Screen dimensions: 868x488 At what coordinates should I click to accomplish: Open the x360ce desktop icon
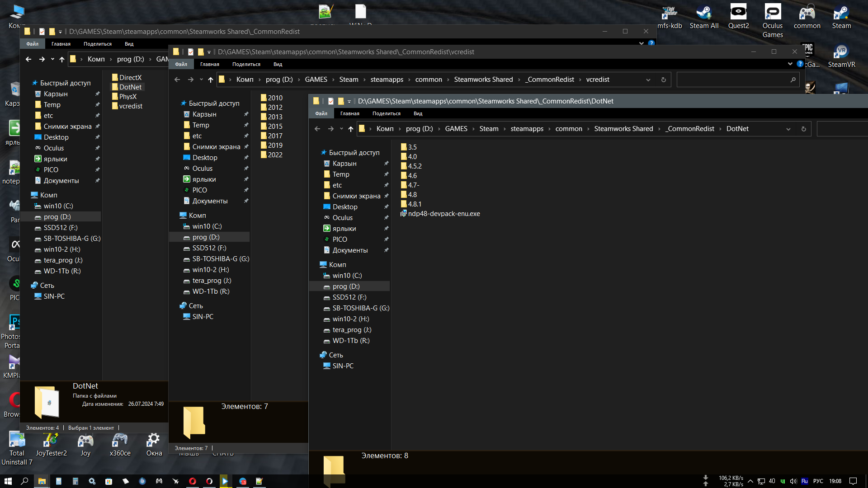(x=120, y=445)
